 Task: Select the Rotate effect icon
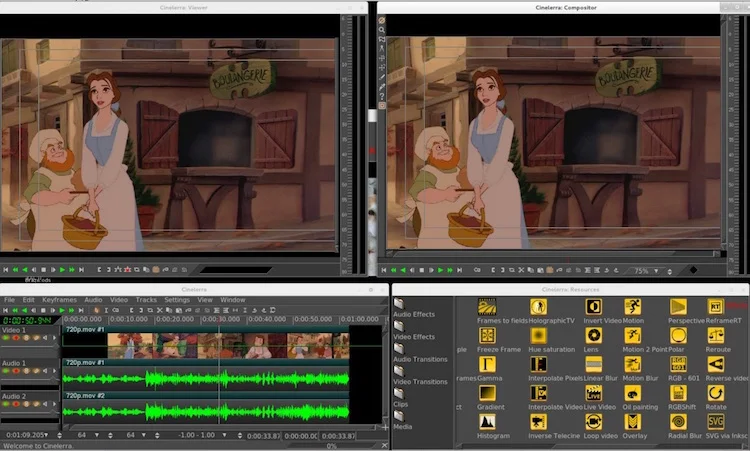click(716, 393)
